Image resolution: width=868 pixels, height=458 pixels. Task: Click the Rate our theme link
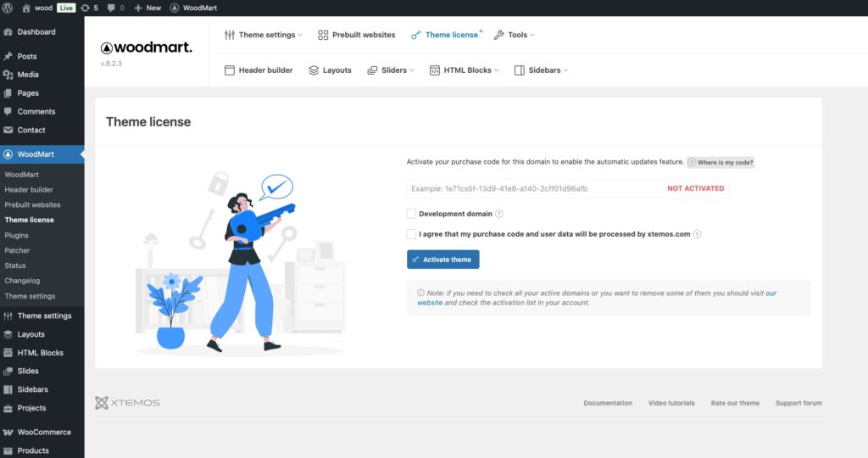pyautogui.click(x=735, y=403)
